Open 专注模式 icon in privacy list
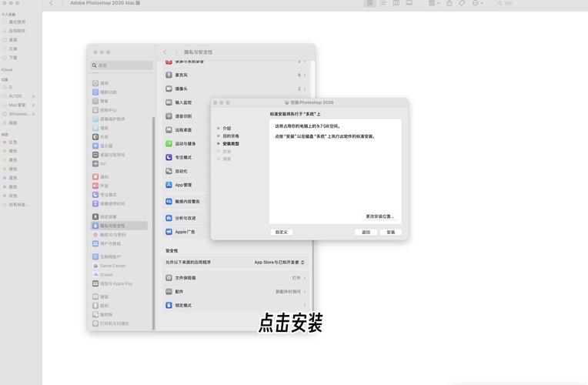The image size is (588, 385). click(169, 158)
